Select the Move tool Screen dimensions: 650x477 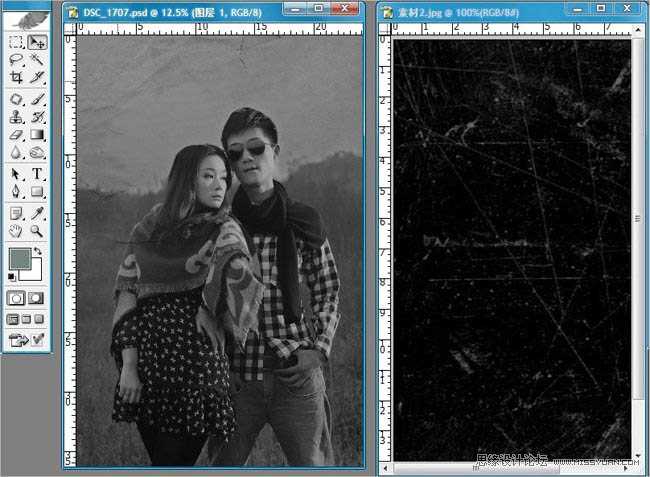point(37,42)
